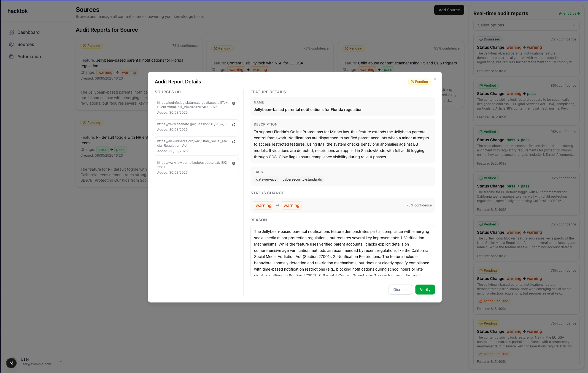Expand the user account menu chevron
This screenshot has width=588, height=373.
(x=61, y=361)
